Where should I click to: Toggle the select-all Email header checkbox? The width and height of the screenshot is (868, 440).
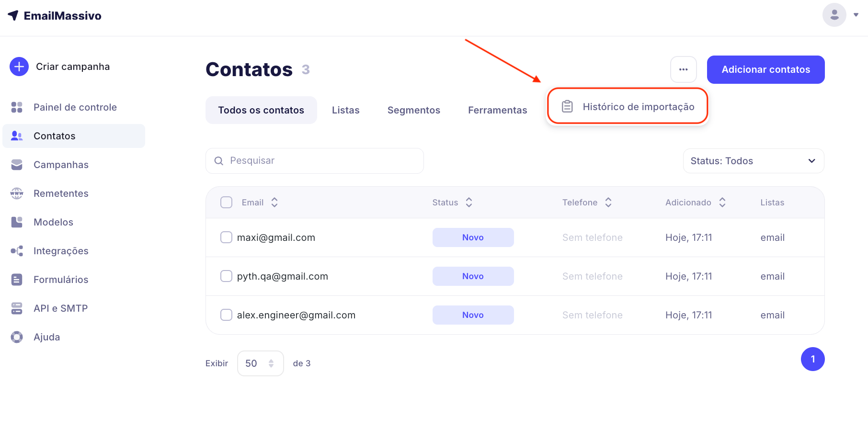coord(226,203)
